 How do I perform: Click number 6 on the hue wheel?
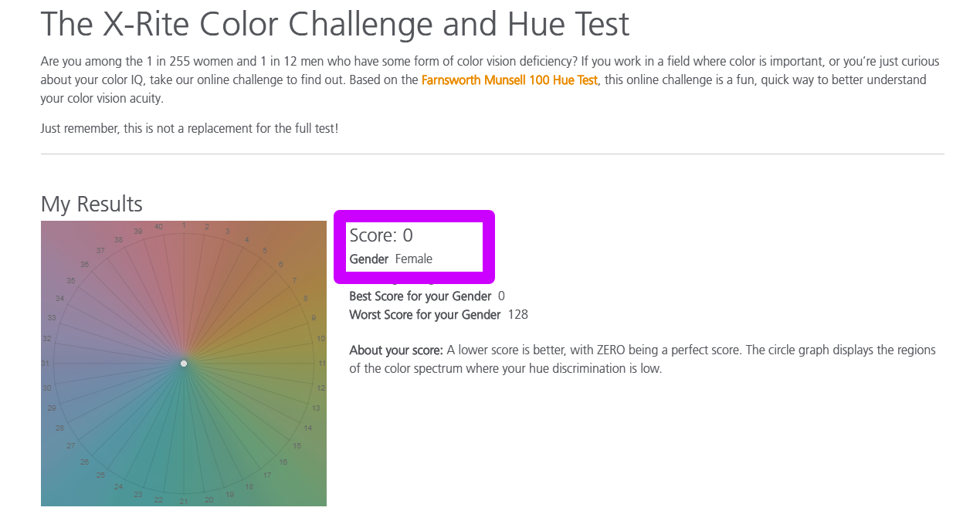[x=281, y=265]
